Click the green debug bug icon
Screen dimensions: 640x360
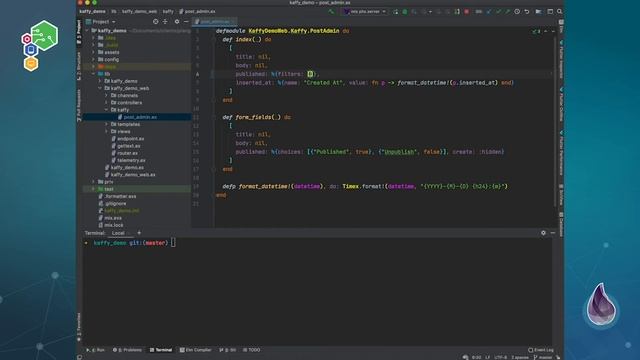(x=405, y=11)
